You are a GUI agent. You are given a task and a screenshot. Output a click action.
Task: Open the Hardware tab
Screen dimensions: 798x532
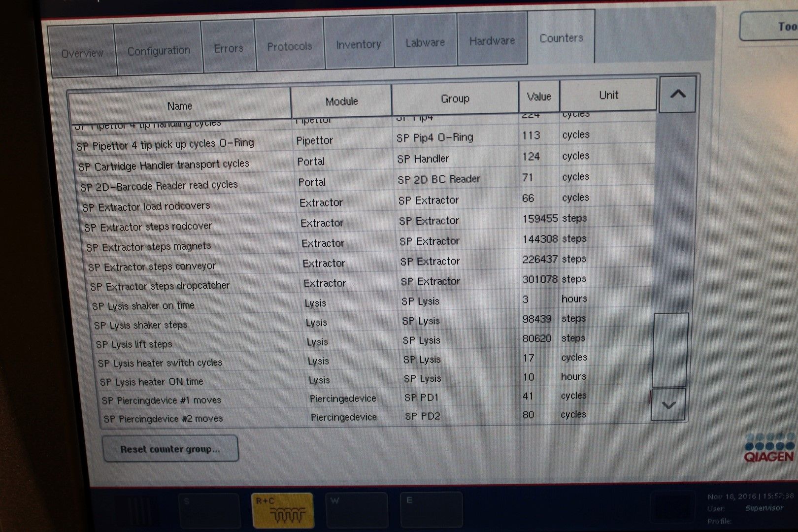[493, 39]
